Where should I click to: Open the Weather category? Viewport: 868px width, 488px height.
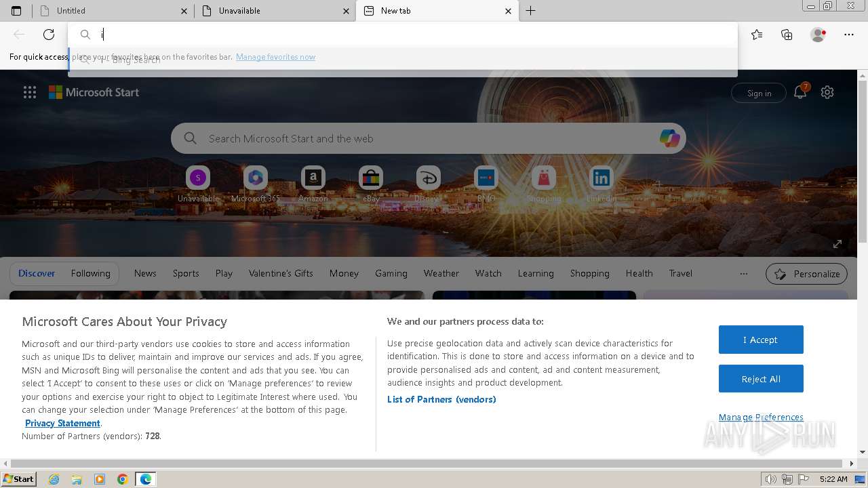click(441, 273)
